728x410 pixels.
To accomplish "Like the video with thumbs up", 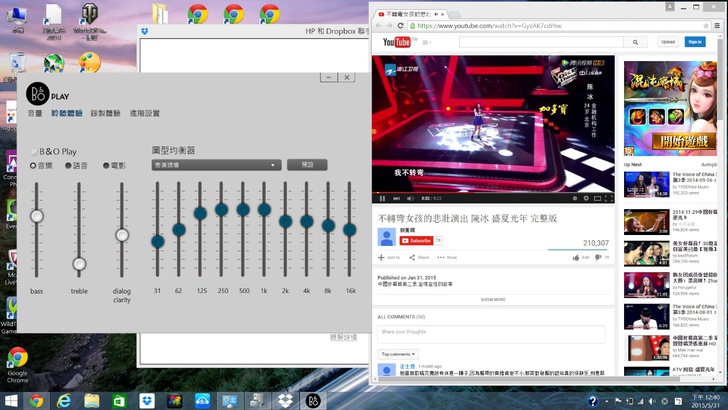I will (x=576, y=257).
